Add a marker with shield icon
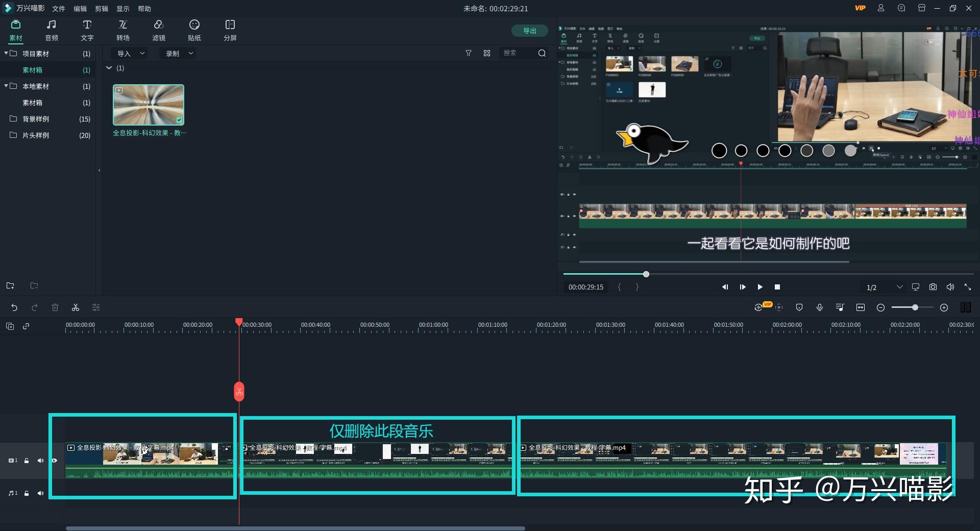980x531 pixels. 799,307
